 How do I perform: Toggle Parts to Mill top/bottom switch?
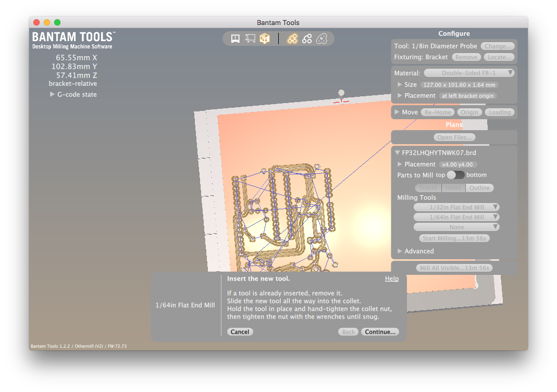(455, 175)
